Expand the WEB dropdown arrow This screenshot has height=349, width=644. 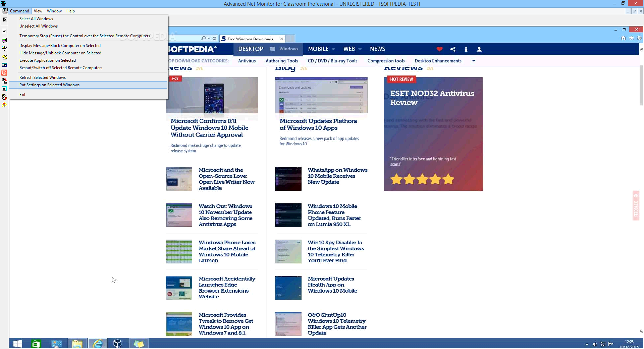[360, 49]
